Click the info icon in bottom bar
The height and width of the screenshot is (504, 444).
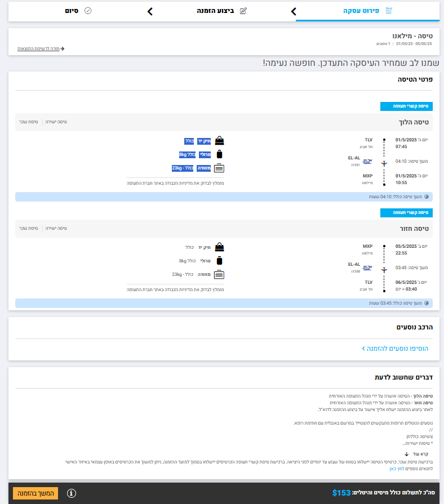pyautogui.click(x=72, y=493)
